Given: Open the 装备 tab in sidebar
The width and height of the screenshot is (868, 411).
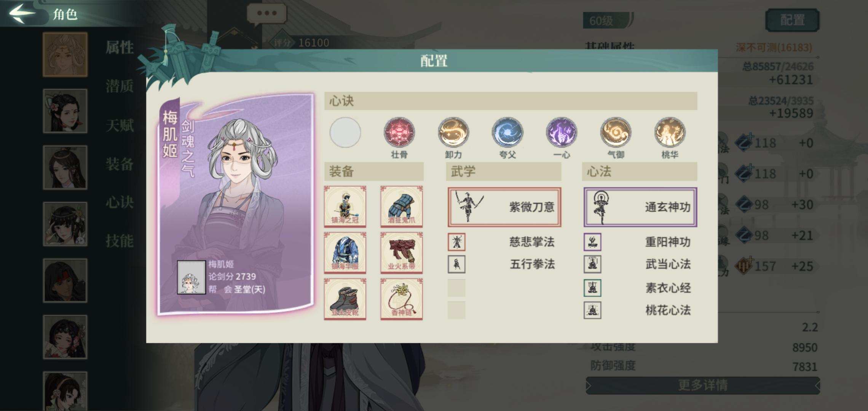Looking at the screenshot, I should [x=120, y=164].
